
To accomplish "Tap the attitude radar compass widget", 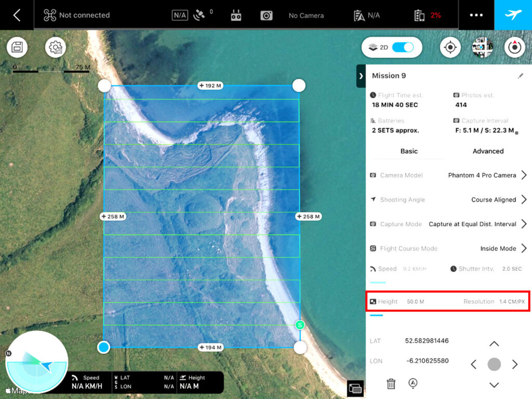I will coord(37,362).
